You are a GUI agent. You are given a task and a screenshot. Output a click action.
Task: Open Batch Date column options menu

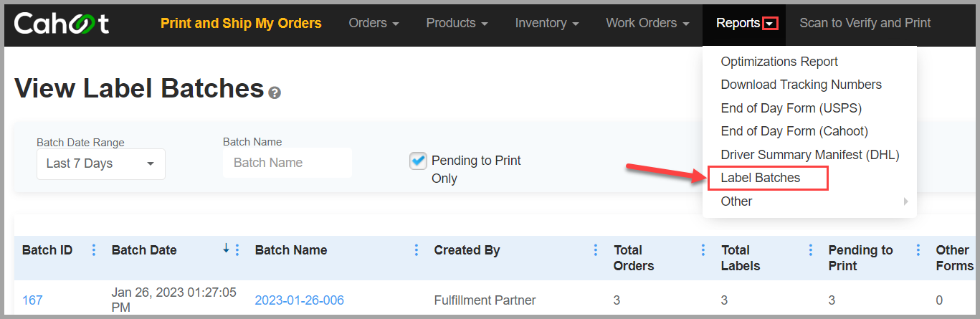pyautogui.click(x=237, y=250)
